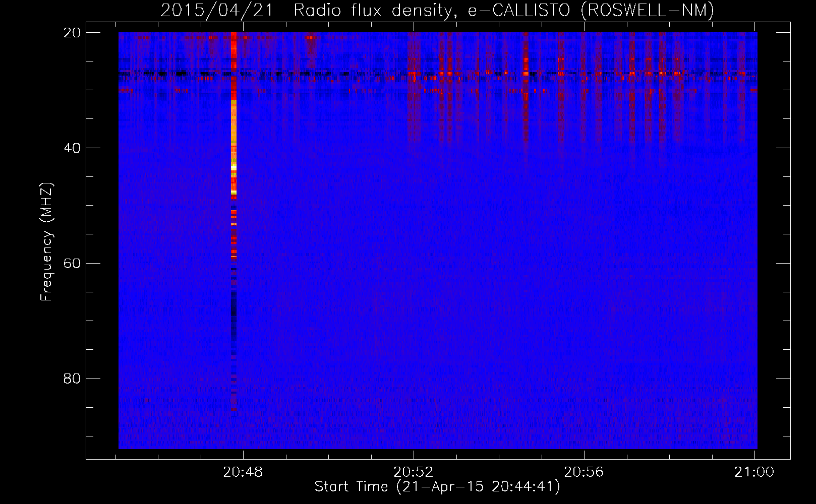Image resolution: width=816 pixels, height=504 pixels.
Task: Click the plot title "Radio flux density, e-CALLISTO (ROSWELL-NM)"
Action: (x=504, y=10)
